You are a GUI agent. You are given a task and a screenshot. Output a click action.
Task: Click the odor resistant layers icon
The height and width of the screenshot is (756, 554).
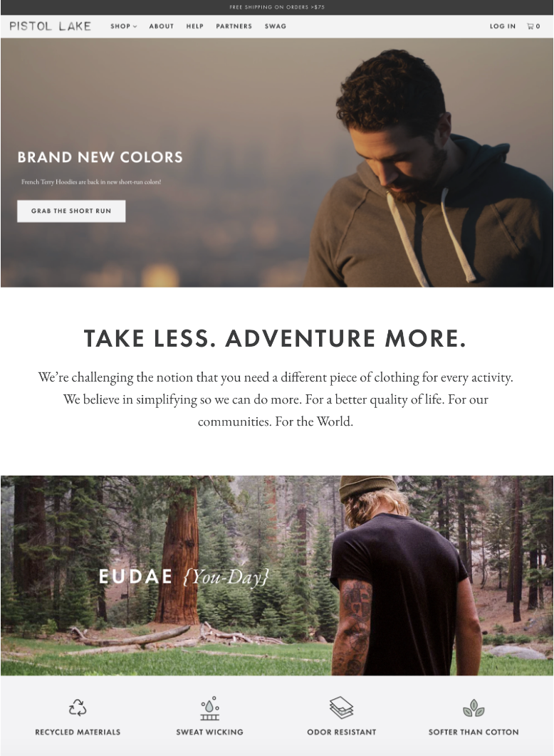341,708
